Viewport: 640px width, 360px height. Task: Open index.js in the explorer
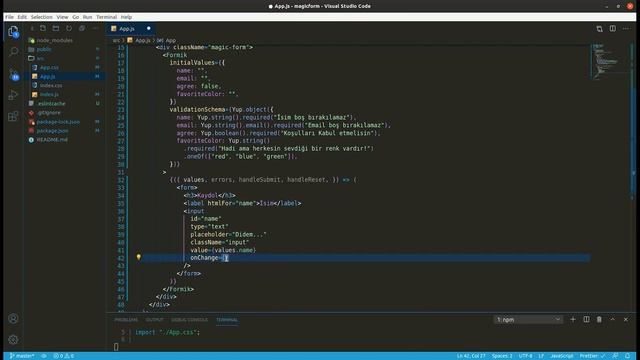(49, 94)
